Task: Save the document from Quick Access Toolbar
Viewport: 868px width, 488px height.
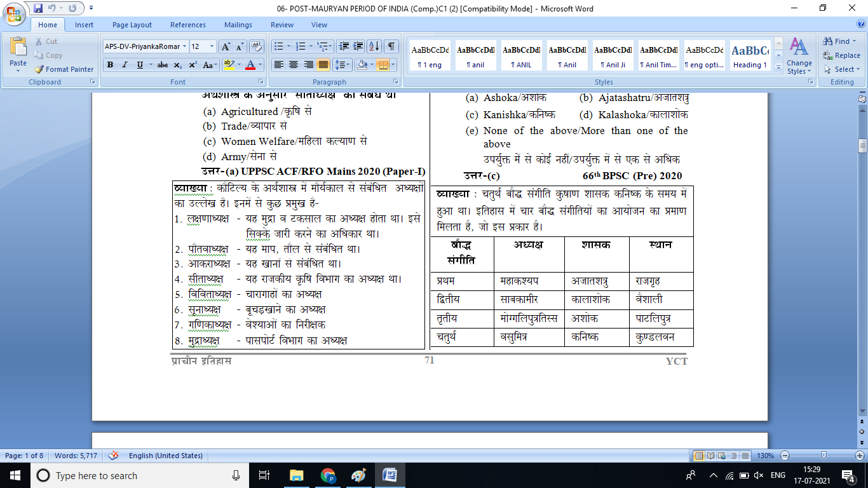Action: point(38,8)
